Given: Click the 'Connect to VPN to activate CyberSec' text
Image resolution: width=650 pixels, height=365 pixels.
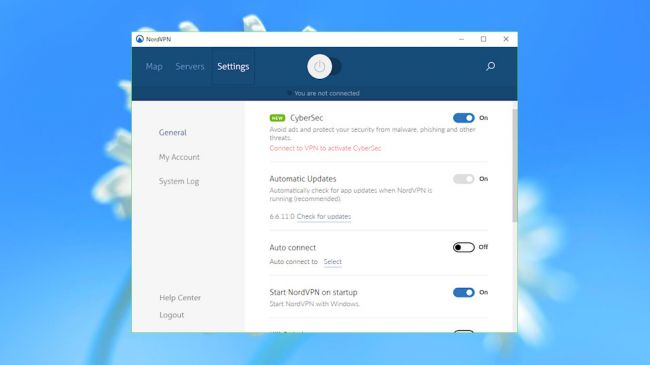Looking at the screenshot, I should coord(325,148).
